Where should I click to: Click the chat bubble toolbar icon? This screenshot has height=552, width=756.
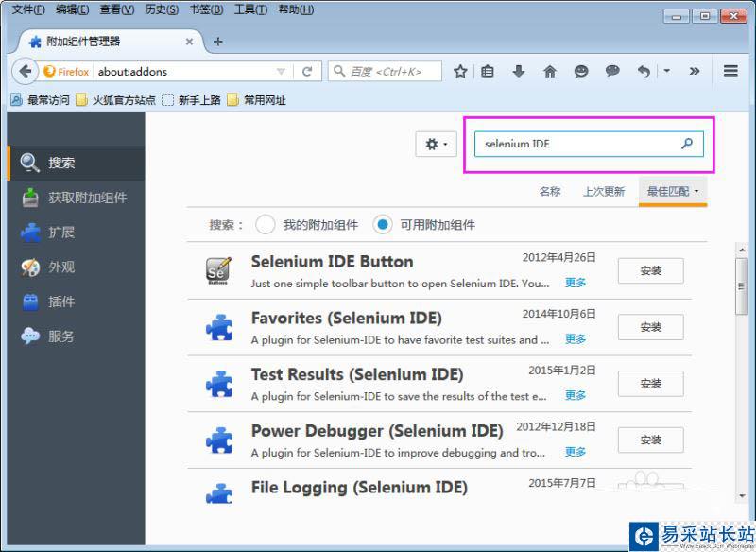[x=612, y=71]
